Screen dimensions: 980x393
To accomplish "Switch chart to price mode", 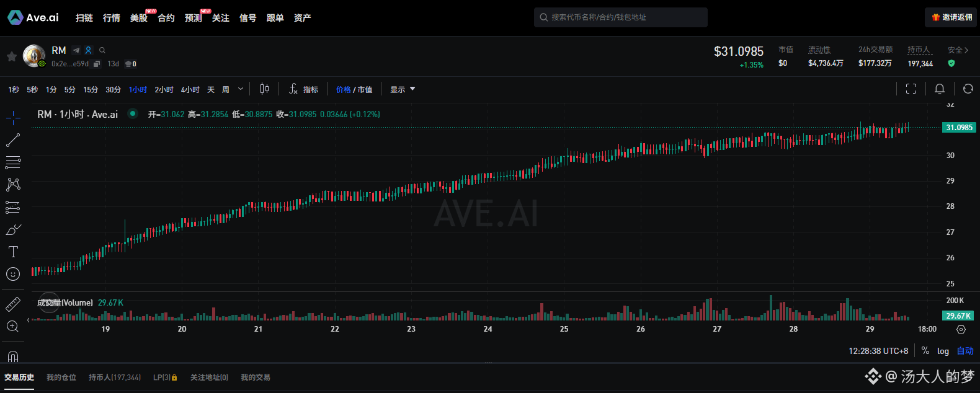I will click(343, 90).
